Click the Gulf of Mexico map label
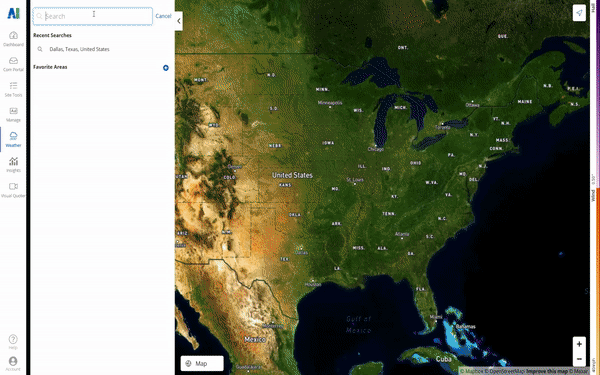Image resolution: width=600 pixels, height=375 pixels. tap(359, 324)
